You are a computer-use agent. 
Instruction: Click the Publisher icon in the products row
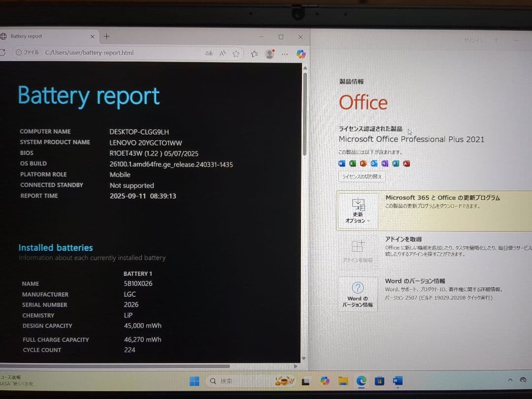[395, 163]
